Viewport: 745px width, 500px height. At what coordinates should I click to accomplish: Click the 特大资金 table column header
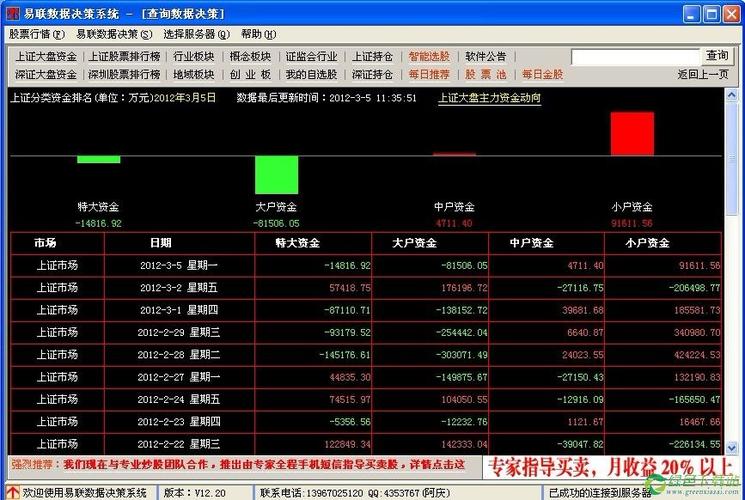point(314,243)
